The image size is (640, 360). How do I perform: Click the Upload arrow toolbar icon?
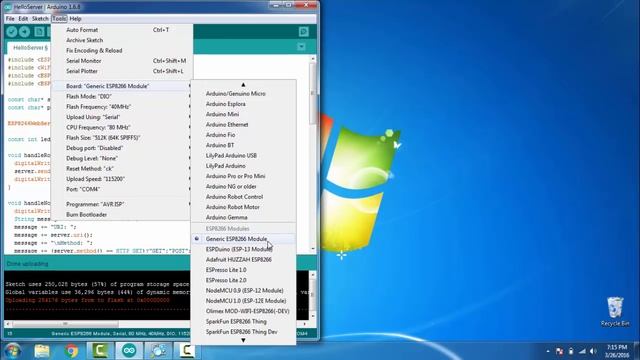click(24, 31)
